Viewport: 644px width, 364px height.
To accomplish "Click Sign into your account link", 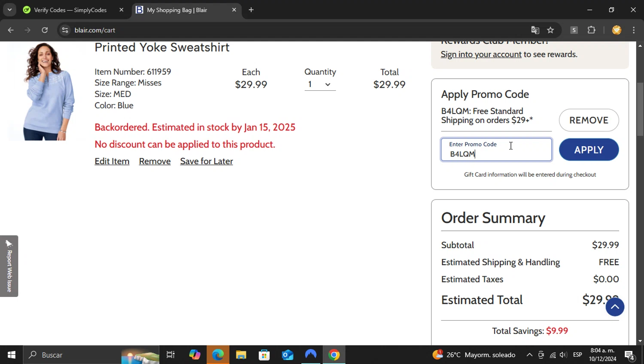I will (481, 54).
